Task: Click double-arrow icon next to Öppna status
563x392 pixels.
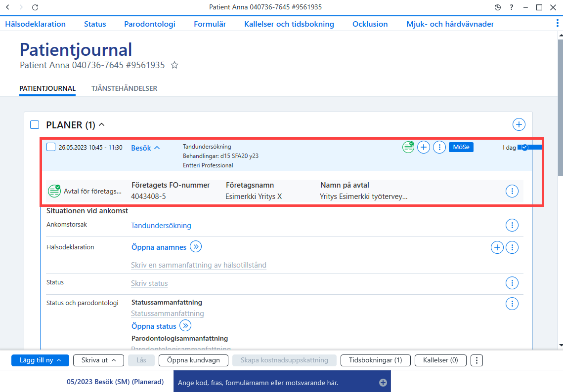Action: [185, 326]
